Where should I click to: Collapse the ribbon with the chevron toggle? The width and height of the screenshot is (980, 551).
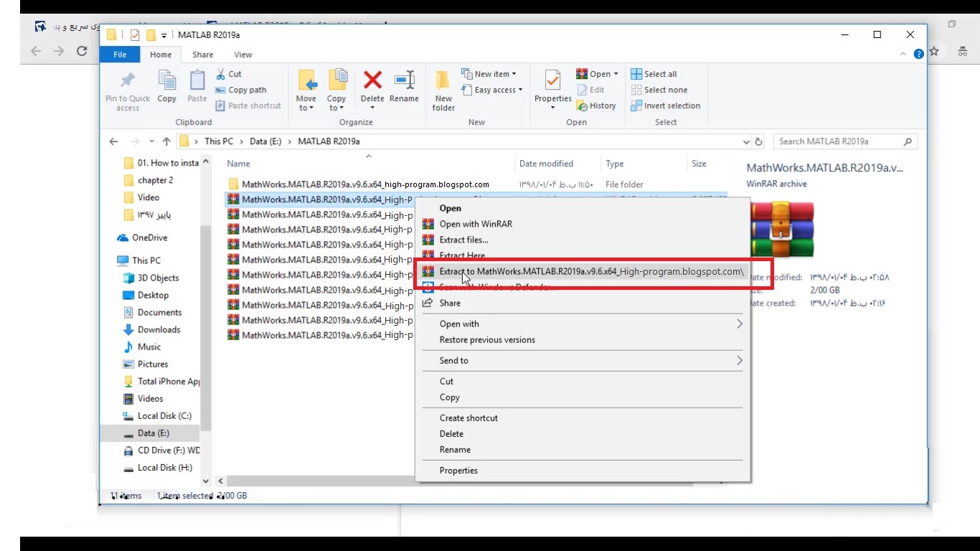tap(902, 55)
